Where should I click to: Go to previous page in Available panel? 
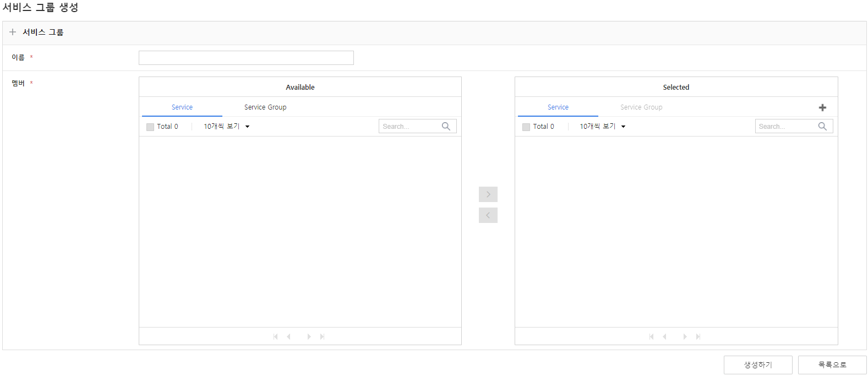[x=288, y=336]
